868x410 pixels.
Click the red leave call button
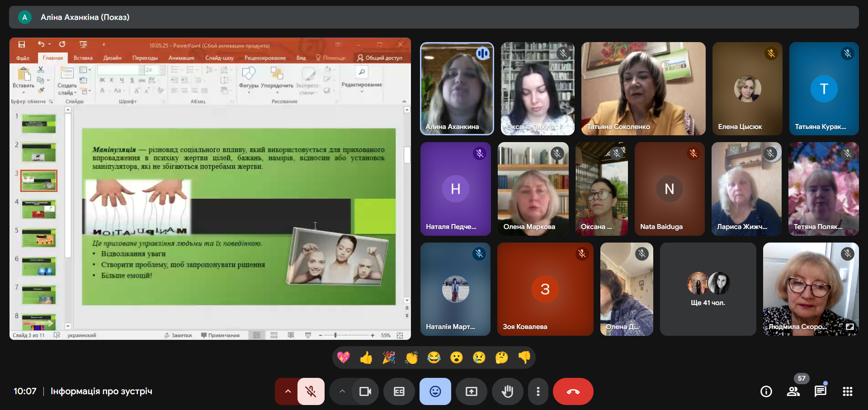coord(573,391)
